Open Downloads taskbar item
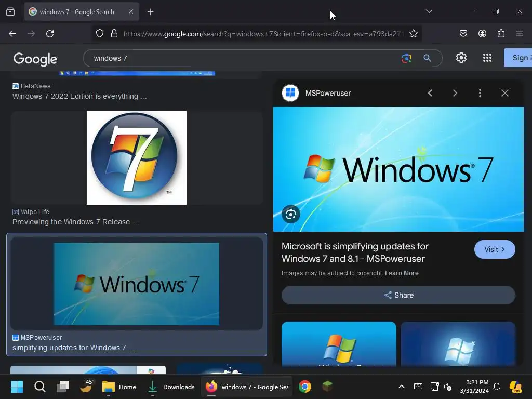 click(x=171, y=387)
